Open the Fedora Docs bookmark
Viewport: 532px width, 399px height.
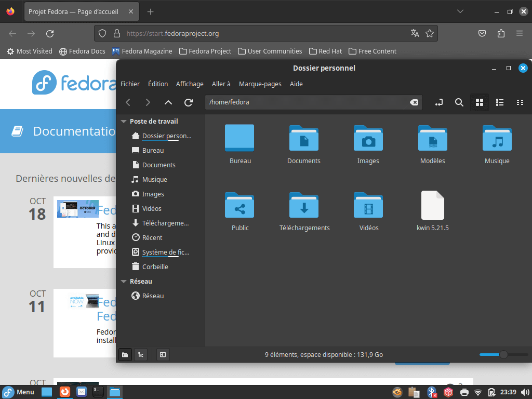click(82, 51)
